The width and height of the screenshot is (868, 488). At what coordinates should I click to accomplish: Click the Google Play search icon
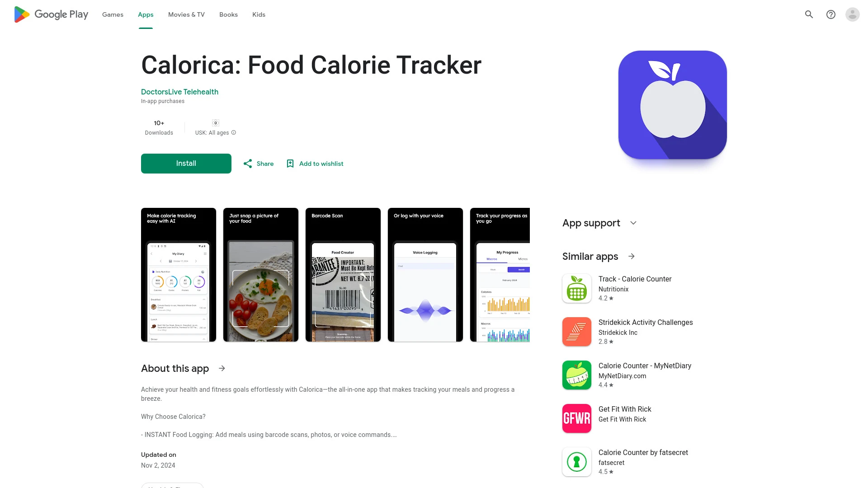click(x=809, y=14)
